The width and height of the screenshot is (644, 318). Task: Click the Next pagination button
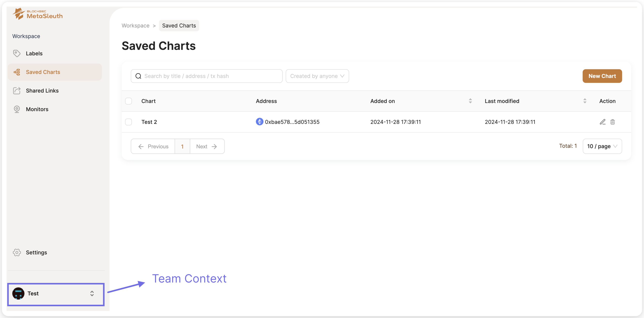tap(207, 146)
